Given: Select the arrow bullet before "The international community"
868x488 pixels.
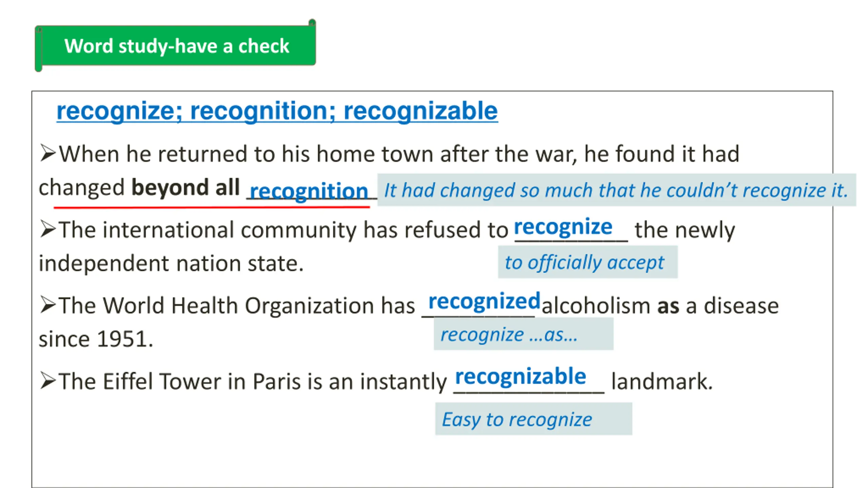Looking at the screenshot, I should (x=47, y=229).
